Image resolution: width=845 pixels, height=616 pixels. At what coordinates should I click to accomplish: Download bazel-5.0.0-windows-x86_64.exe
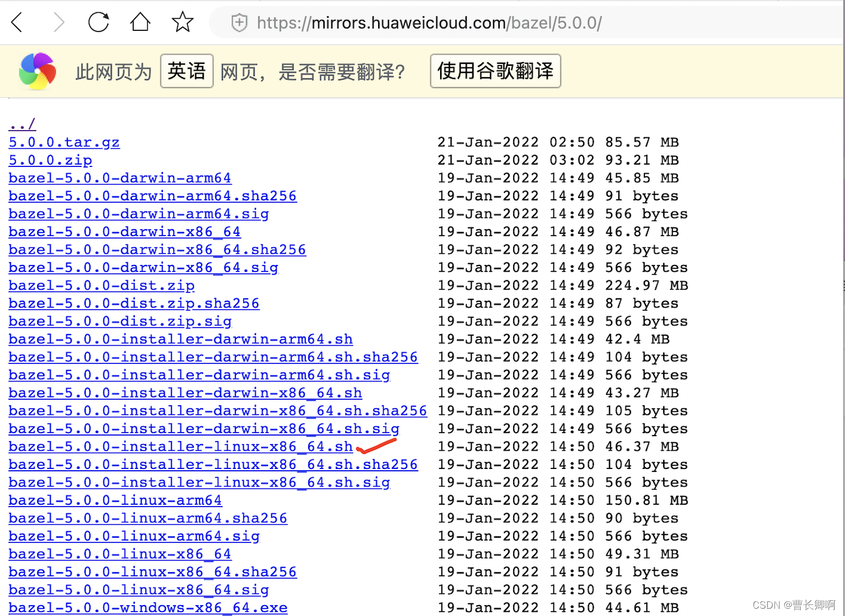147,607
